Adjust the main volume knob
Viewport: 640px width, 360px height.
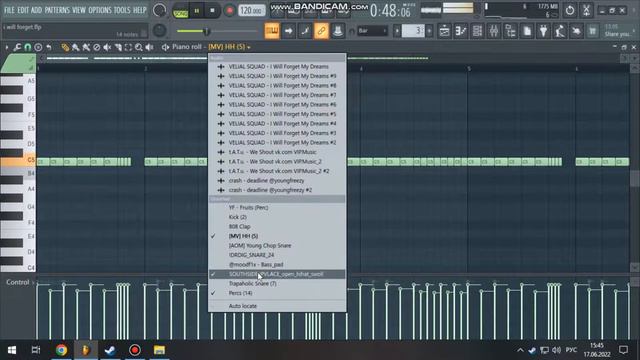(160, 10)
